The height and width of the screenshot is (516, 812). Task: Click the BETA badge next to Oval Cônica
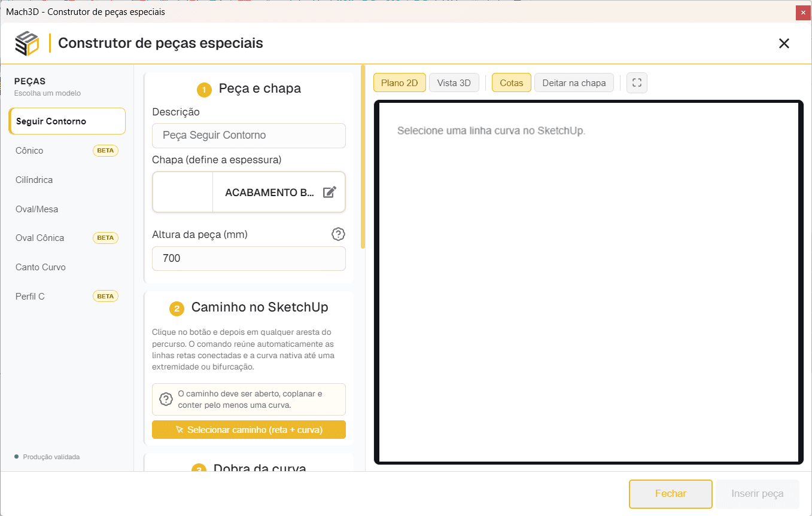[x=105, y=238]
